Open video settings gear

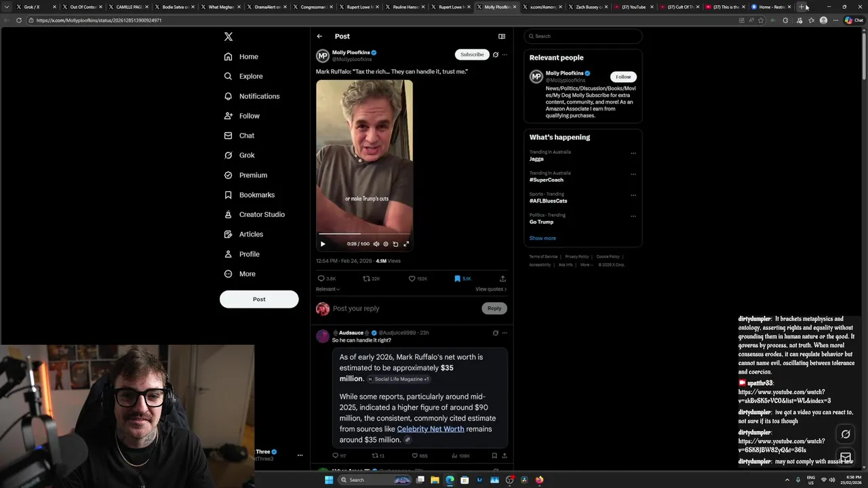pyautogui.click(x=386, y=244)
